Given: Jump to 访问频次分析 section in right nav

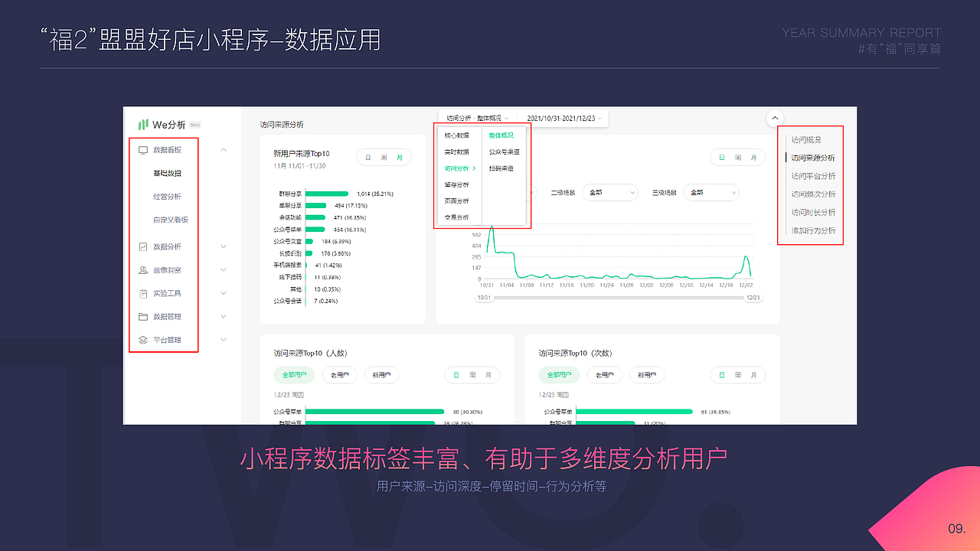Looking at the screenshot, I should tap(813, 194).
